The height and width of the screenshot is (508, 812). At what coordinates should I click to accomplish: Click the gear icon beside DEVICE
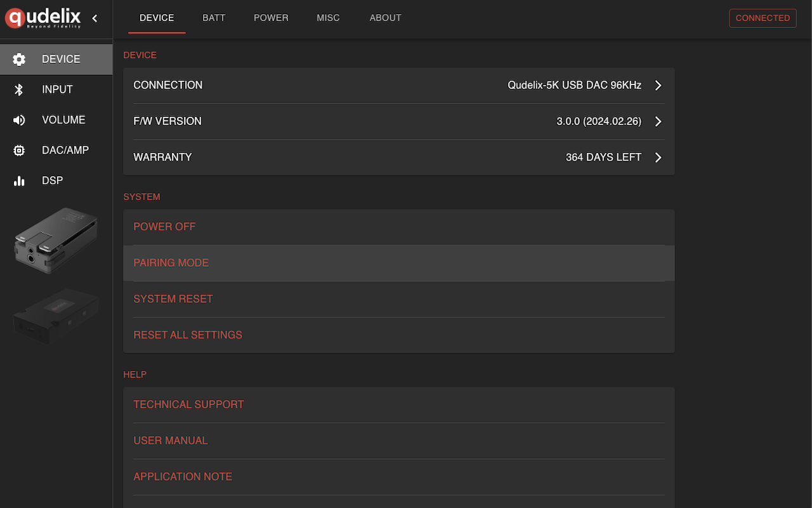[x=19, y=59]
